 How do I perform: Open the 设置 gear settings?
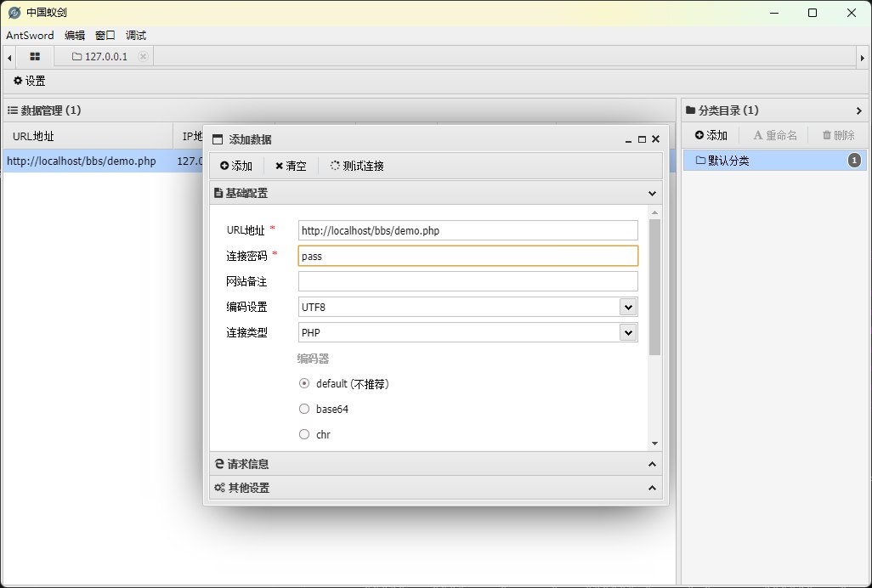29,82
